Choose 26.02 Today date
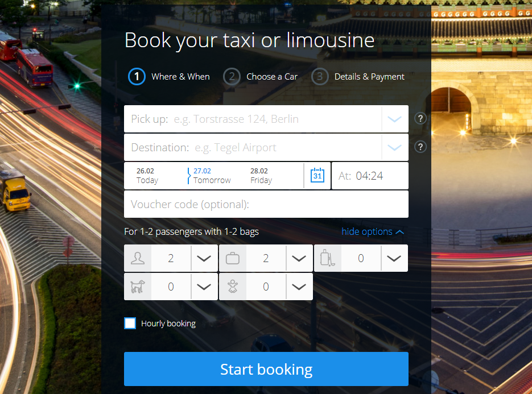 pyautogui.click(x=147, y=176)
